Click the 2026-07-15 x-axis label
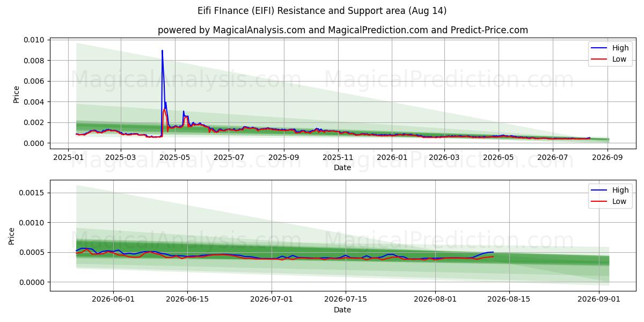 click(346, 299)
